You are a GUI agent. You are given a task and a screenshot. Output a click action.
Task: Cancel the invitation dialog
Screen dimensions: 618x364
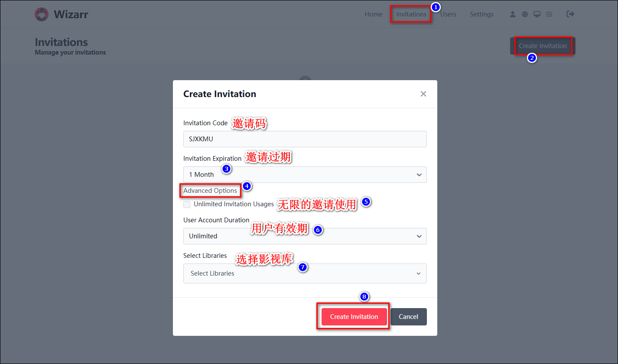tap(408, 317)
